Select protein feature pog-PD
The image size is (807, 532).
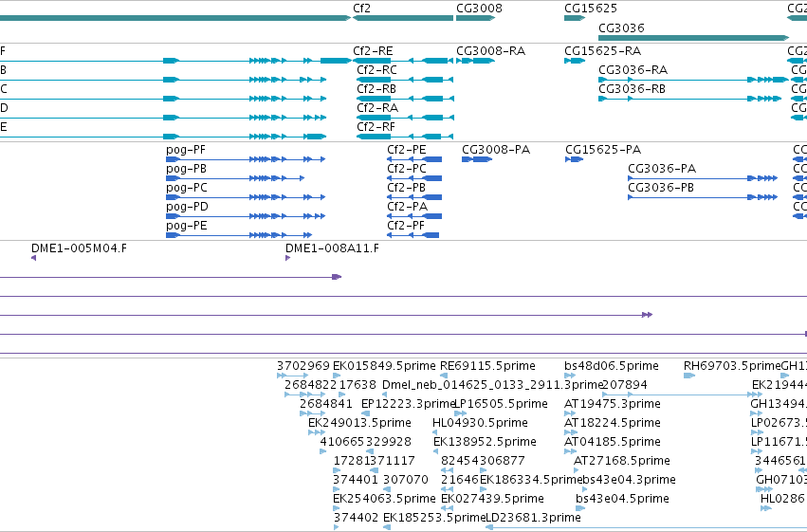click(x=246, y=216)
